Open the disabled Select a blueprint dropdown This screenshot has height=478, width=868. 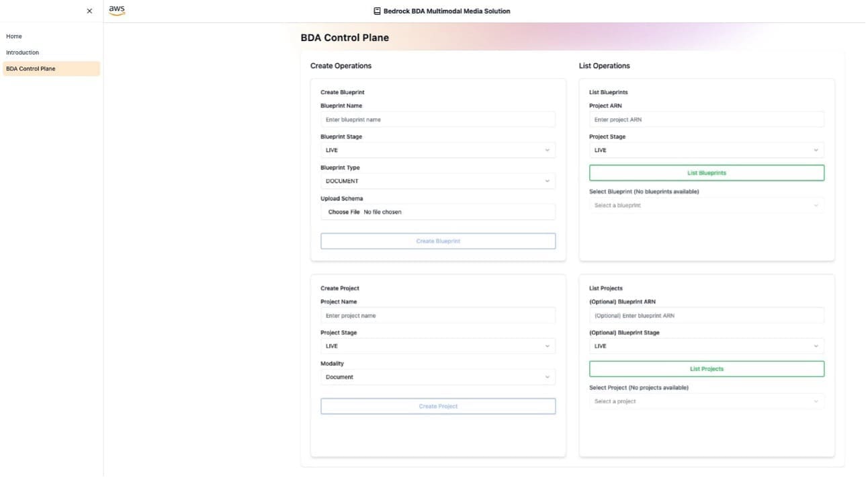(x=707, y=205)
